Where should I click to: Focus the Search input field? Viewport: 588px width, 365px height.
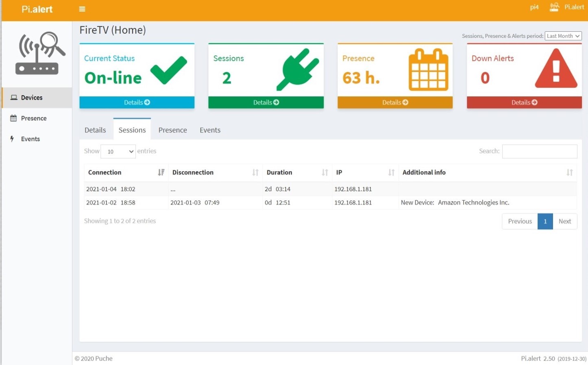pos(539,151)
